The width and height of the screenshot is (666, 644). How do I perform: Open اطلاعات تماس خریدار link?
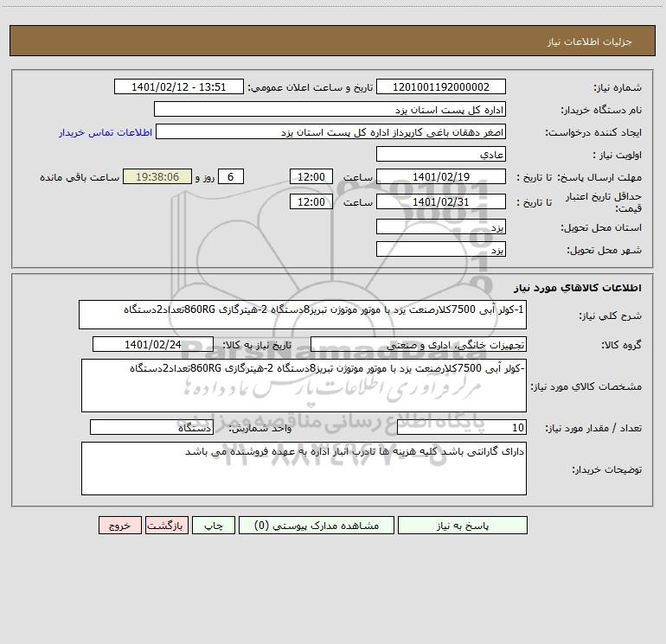coord(106,132)
